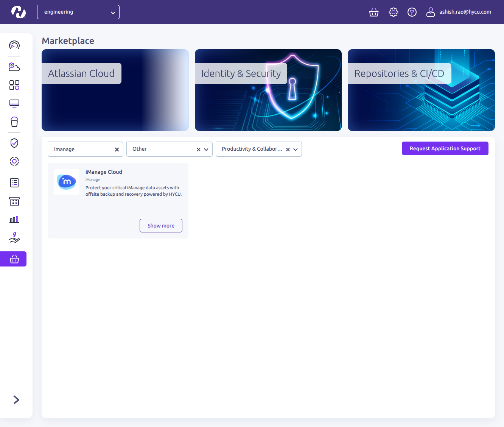Open the HYCU logo home
Screen dimensions: 504x427
[18, 12]
